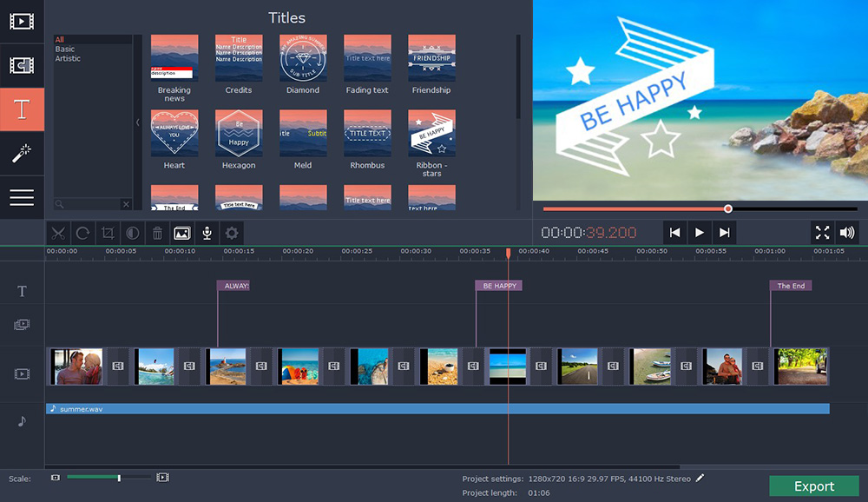
Task: Open Clip properties gear icon
Action: (232, 234)
